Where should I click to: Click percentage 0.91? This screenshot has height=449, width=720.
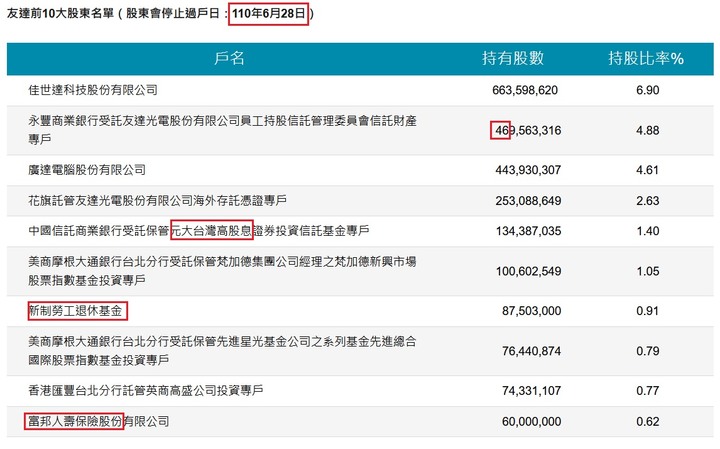(x=647, y=311)
